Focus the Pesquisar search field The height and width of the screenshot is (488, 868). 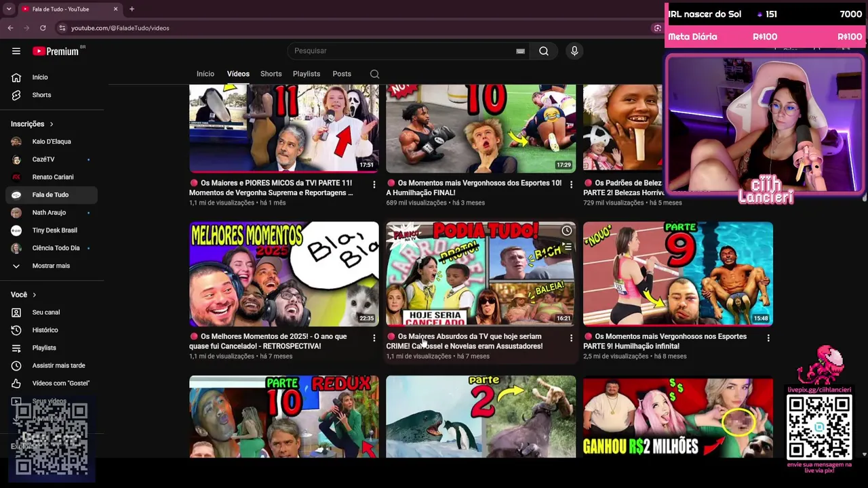tap(403, 51)
